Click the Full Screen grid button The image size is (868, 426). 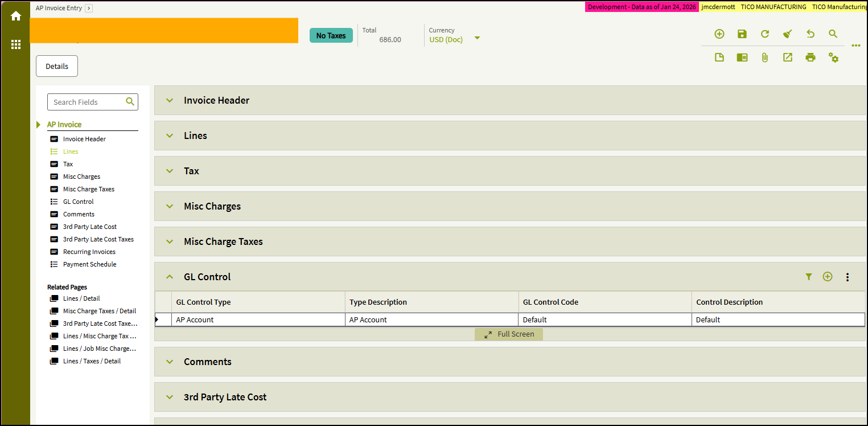pyautogui.click(x=509, y=334)
